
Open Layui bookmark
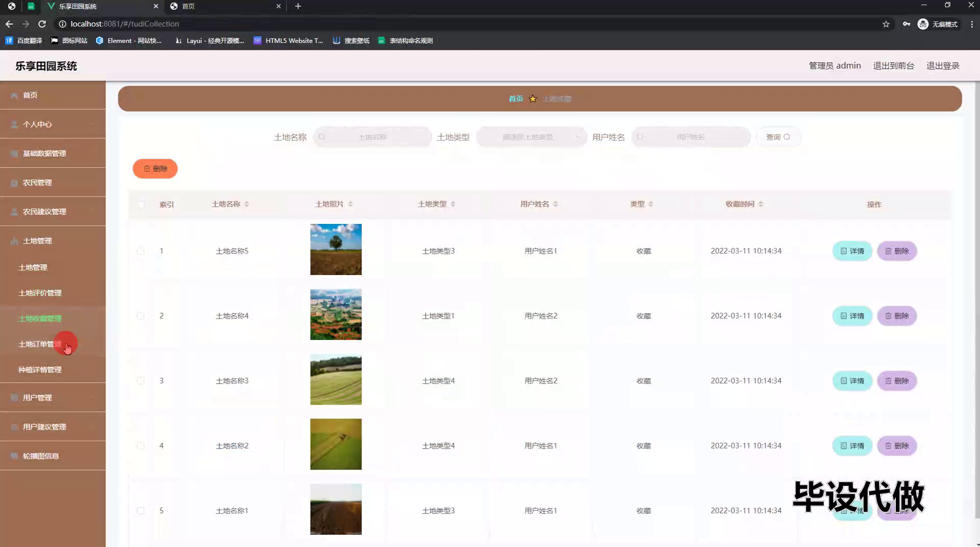click(209, 41)
